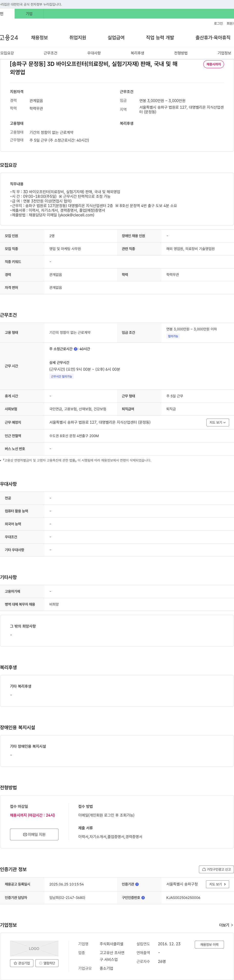Expand the 근무 예정지 지도 보기 dropdown
This screenshot has height=980, width=234.
pyautogui.click(x=218, y=422)
